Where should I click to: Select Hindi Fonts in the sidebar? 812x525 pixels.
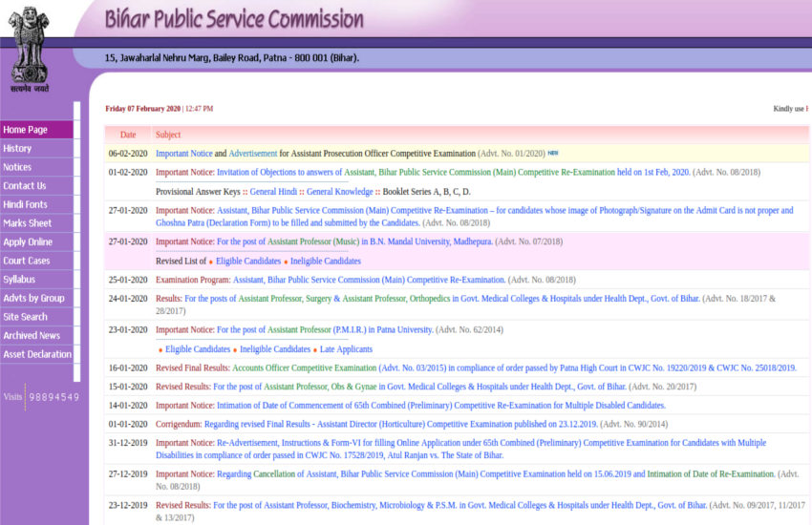click(25, 204)
